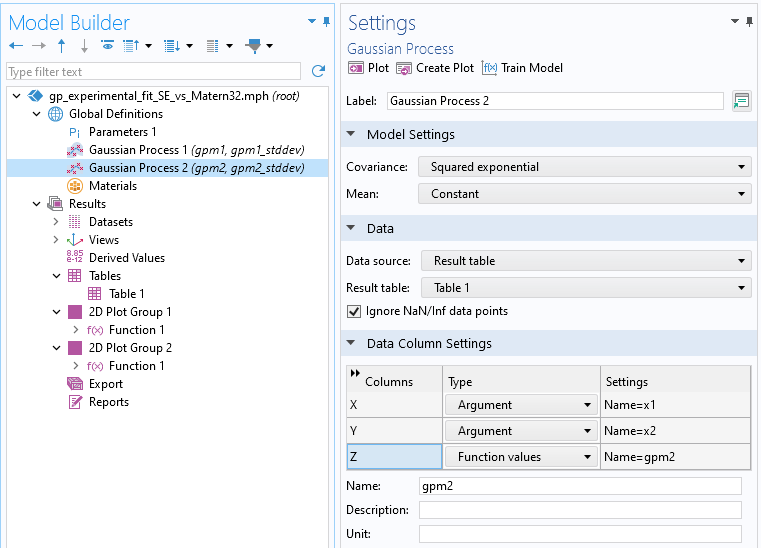
Task: Select Gaussian Process 1 node
Action: click(197, 150)
